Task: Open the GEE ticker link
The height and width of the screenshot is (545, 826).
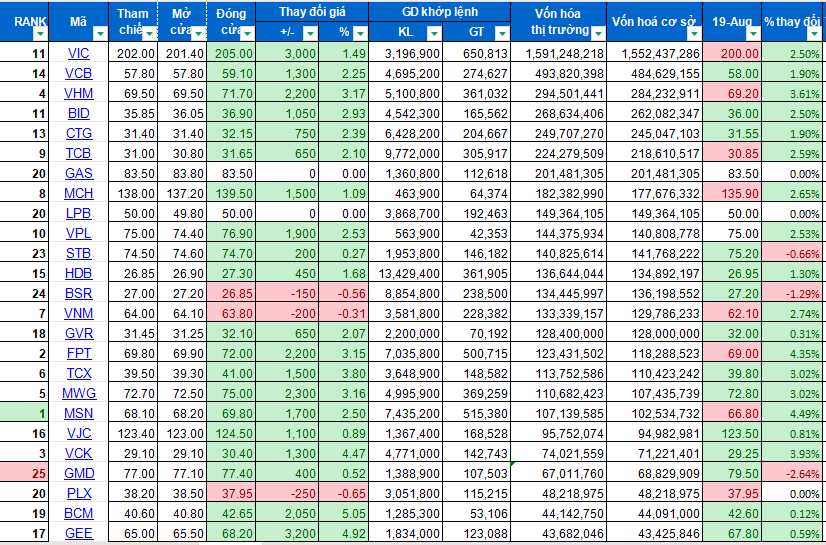Action: [x=78, y=534]
